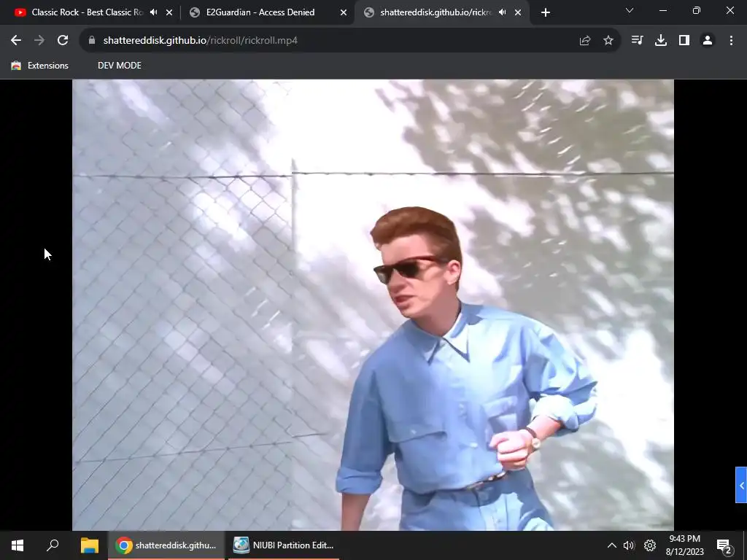This screenshot has width=747, height=560.
Task: Open File Explorer from taskbar
Action: coord(90,545)
